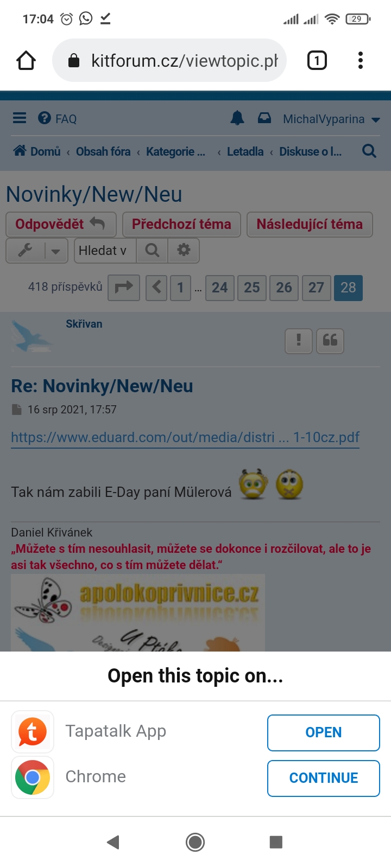Report this post with exclamation icon
This screenshot has height=868, width=391.
pos(299,341)
